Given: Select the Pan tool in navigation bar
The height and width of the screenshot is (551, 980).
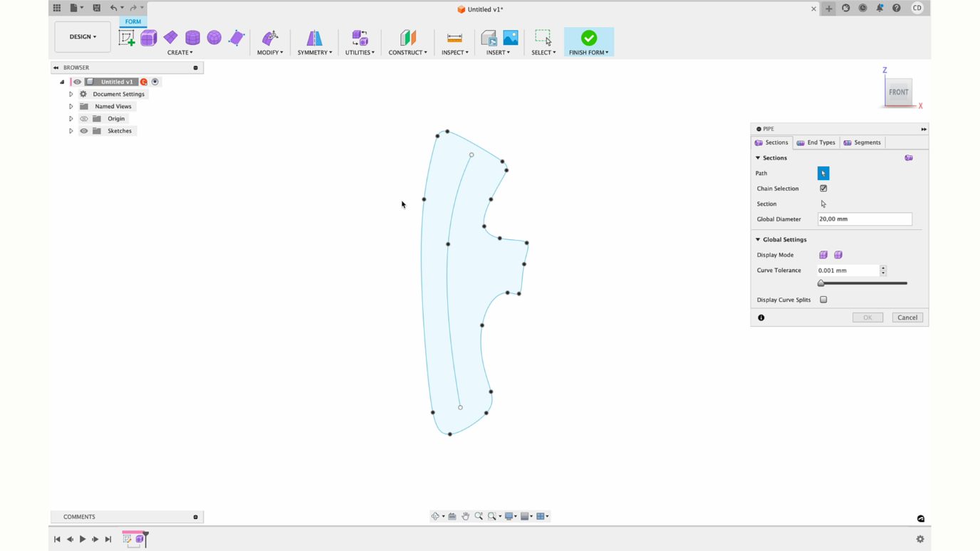Looking at the screenshot, I should point(466,516).
